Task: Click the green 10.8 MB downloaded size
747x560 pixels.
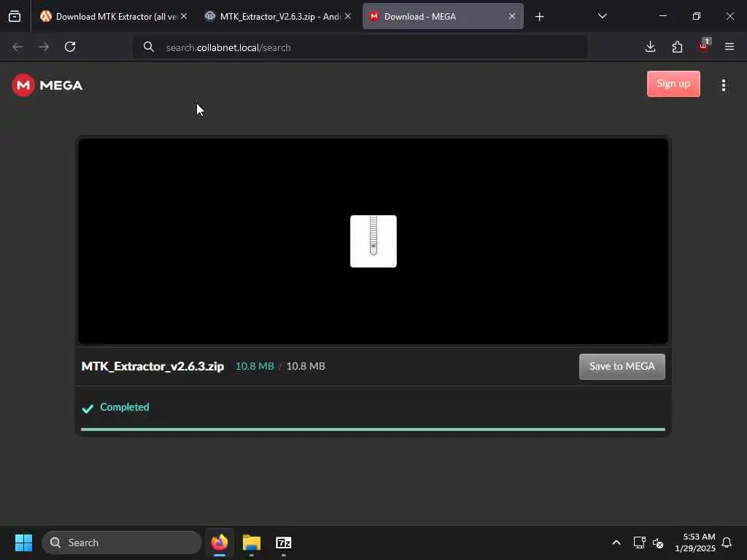Action: point(255,366)
